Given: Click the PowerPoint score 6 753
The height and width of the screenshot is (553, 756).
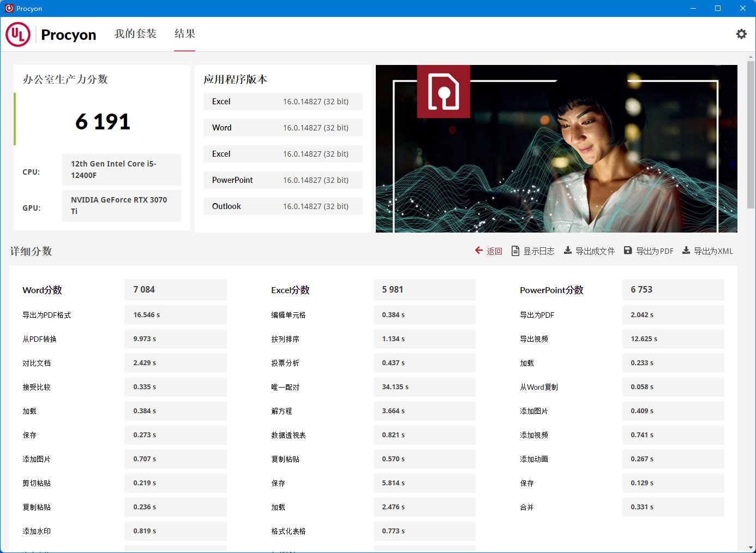Looking at the screenshot, I should 673,290.
